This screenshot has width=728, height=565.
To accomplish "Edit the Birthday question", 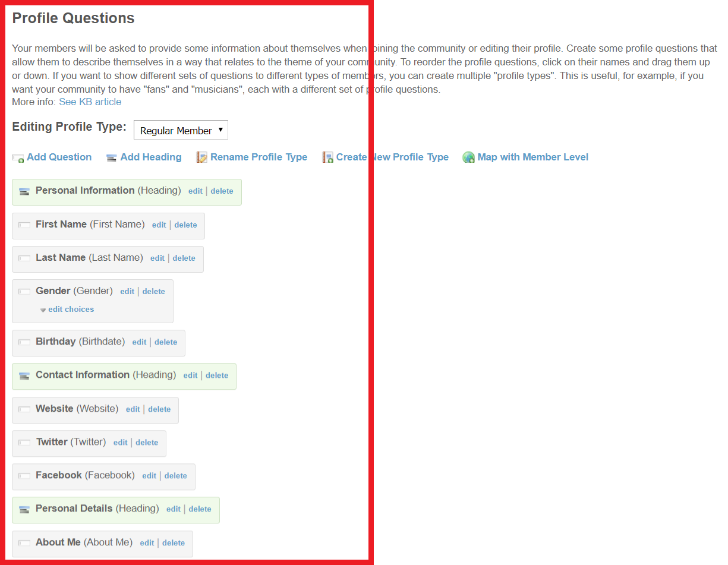I will point(139,342).
